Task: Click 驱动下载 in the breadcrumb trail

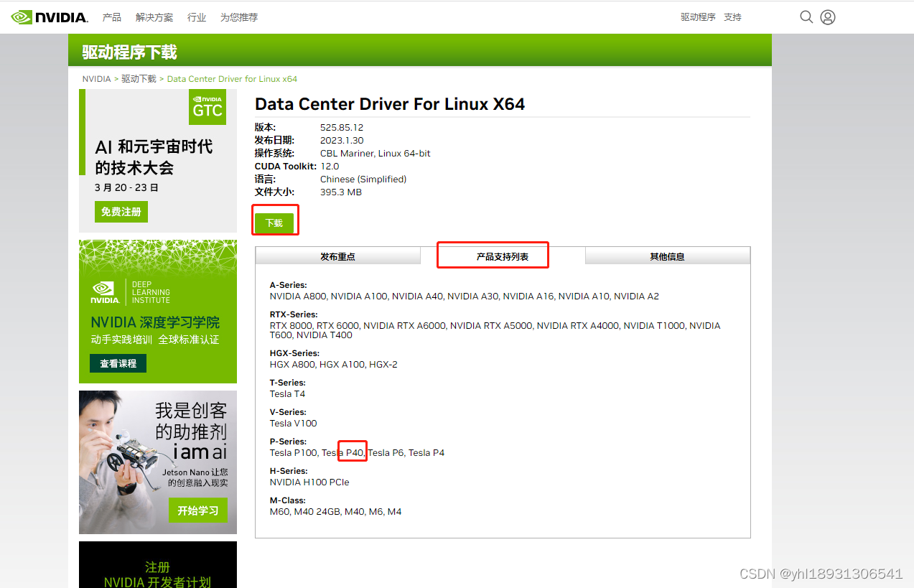Action: coord(138,78)
